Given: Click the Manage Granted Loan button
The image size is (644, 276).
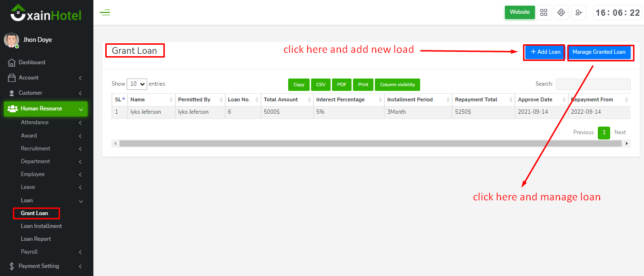Looking at the screenshot, I should point(599,52).
